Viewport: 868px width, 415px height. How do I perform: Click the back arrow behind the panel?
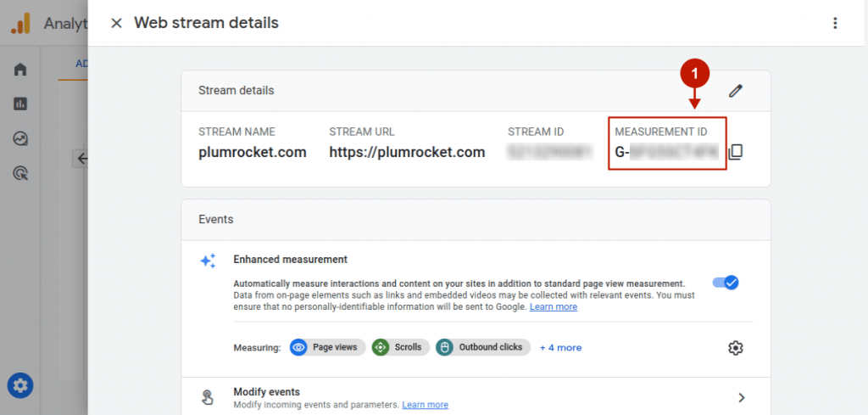(81, 159)
